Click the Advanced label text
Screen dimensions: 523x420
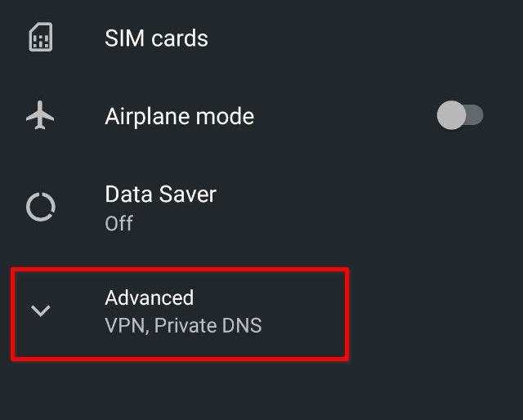tap(149, 297)
